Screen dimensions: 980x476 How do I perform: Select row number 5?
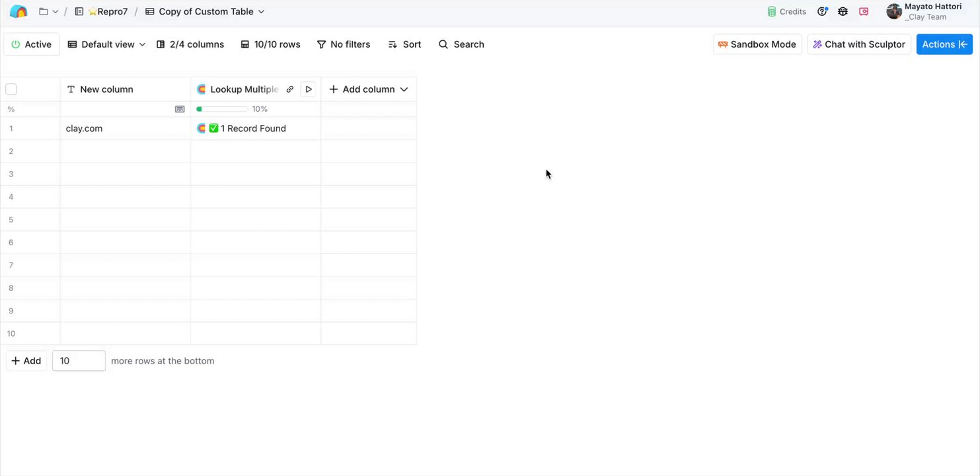coord(11,219)
